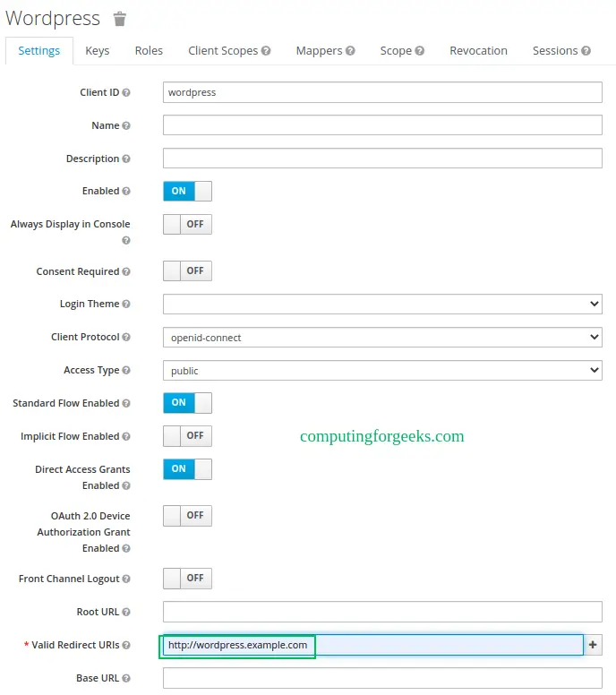Screen dimensions: 616x695
Task: Switch to the Keys tab
Action: [x=98, y=51]
